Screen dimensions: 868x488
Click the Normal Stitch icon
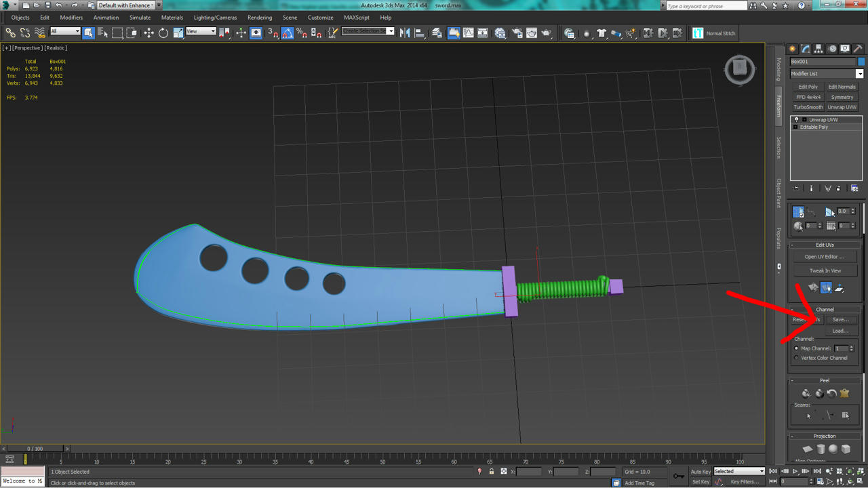[x=698, y=33]
